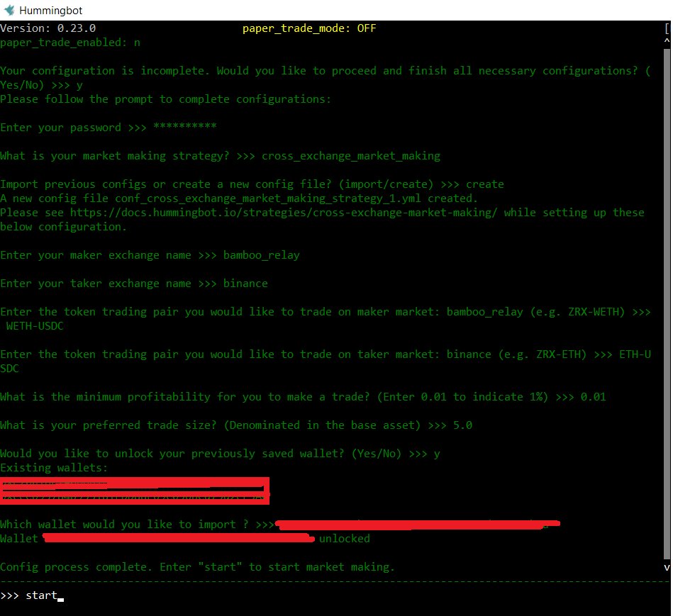
Task: Open the taker exchange name binance entry
Action: coord(245,283)
